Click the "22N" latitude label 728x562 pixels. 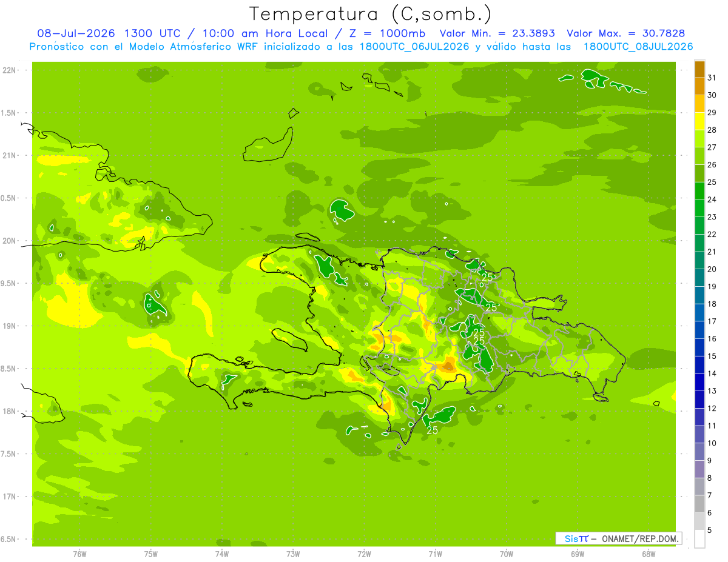[9, 70]
